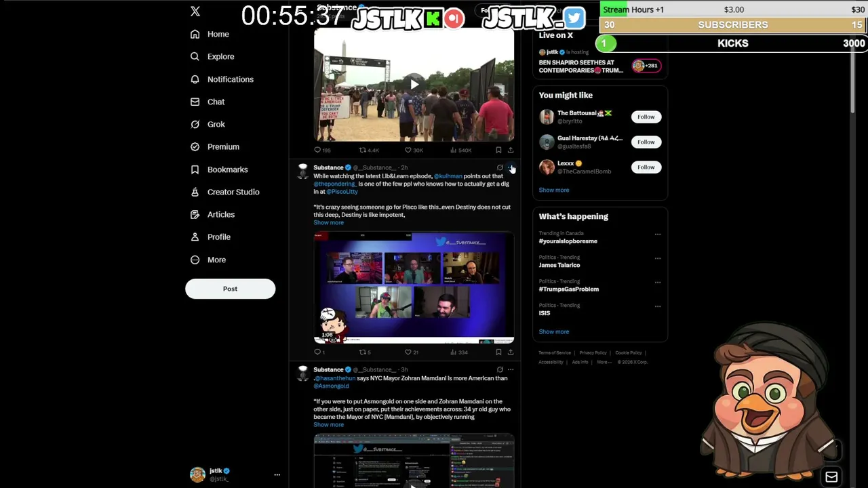The width and height of the screenshot is (868, 488).
Task: Open the @kulhman mention link
Action: click(448, 176)
